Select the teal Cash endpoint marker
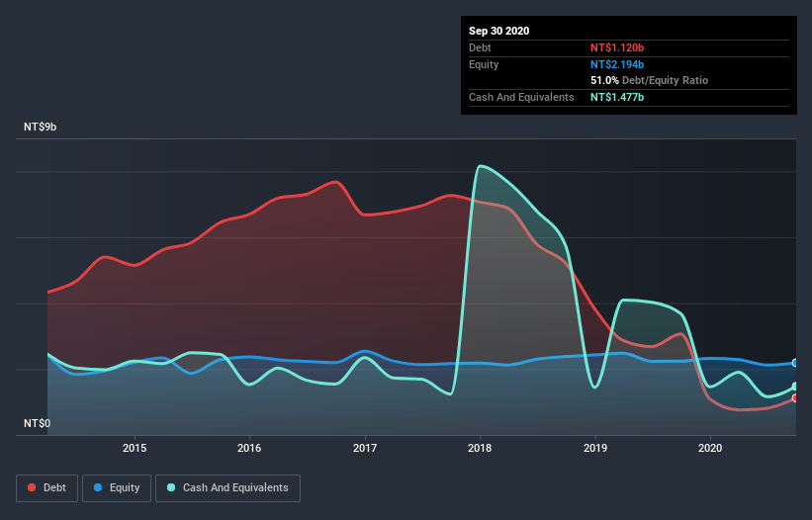The width and height of the screenshot is (812, 520). [x=795, y=387]
